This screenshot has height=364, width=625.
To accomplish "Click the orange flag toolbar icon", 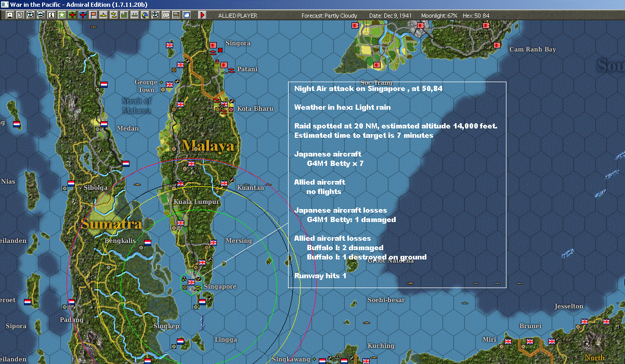I will (x=93, y=15).
